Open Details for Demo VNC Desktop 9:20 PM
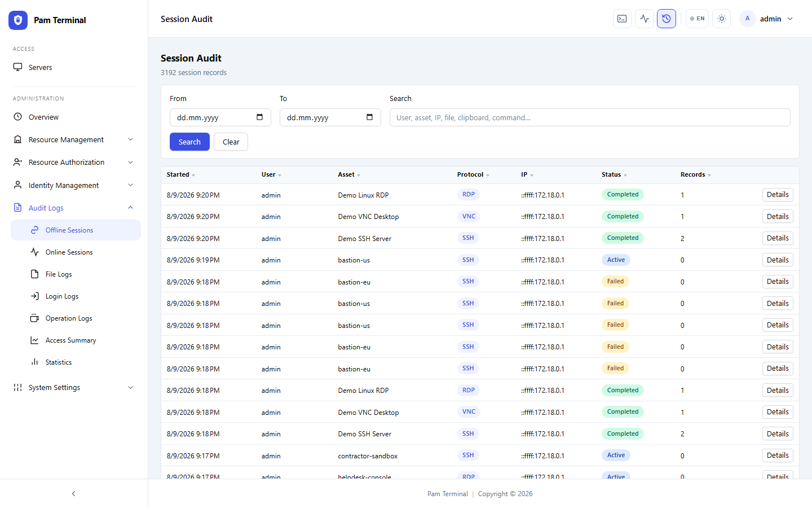The height and width of the screenshot is (508, 812). tap(778, 217)
